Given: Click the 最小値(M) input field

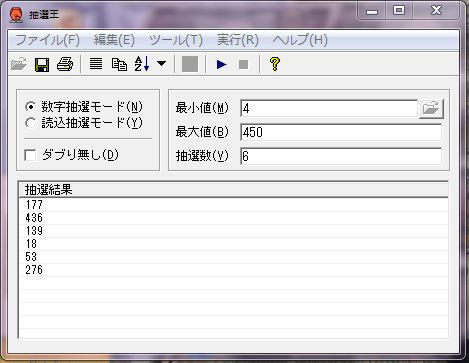Looking at the screenshot, I should click(x=329, y=108).
